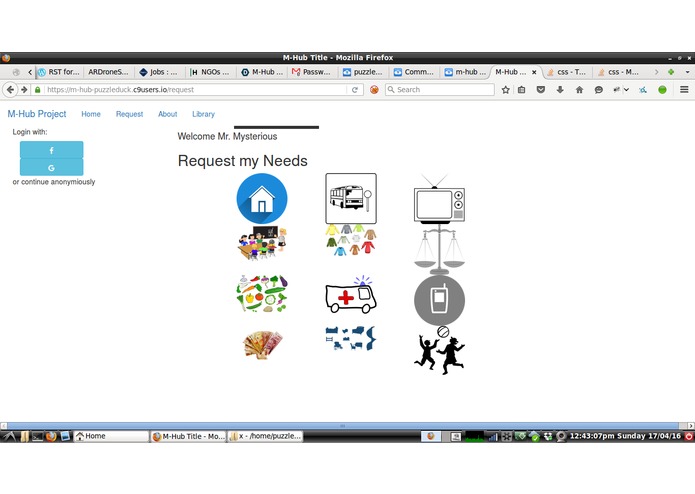Image resolution: width=695 pixels, height=494 pixels.
Task: Bookmark this page with the star
Action: pos(505,89)
